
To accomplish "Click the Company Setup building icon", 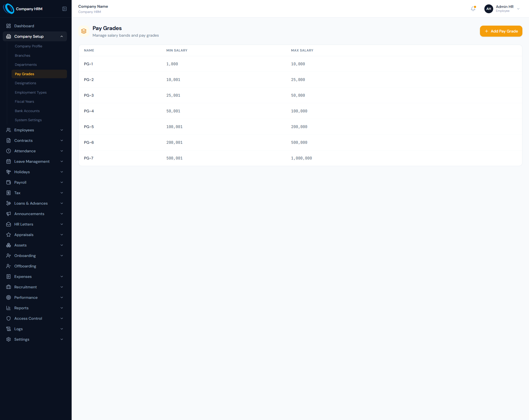I will [9, 36].
